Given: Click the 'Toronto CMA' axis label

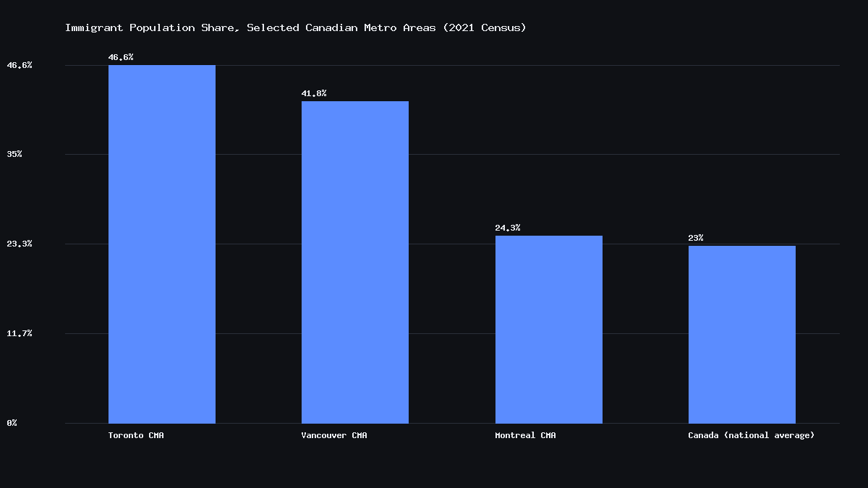Looking at the screenshot, I should click(136, 435).
